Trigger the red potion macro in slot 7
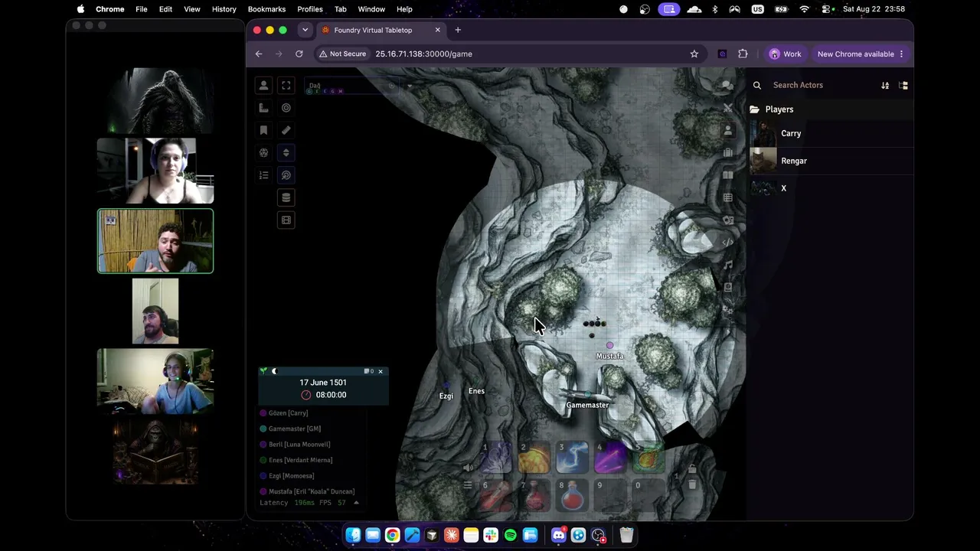 coord(534,496)
